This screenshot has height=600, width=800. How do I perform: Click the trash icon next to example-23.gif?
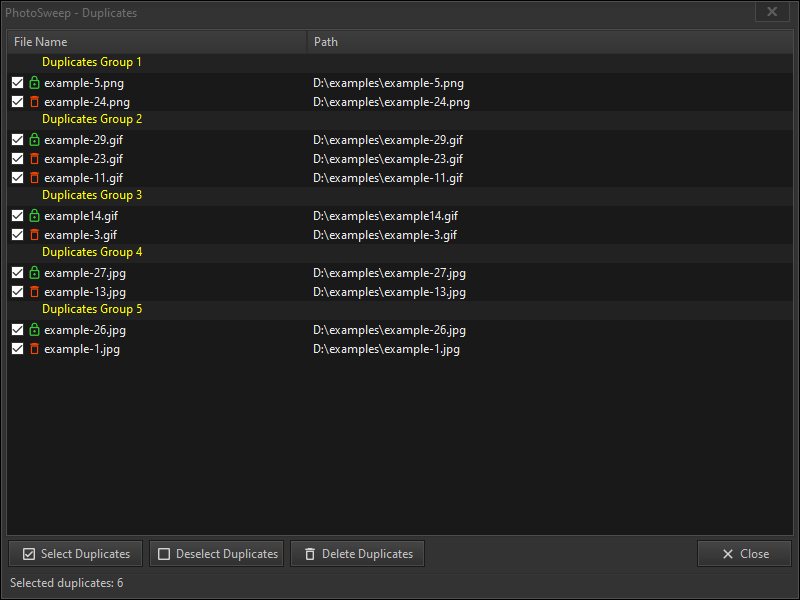click(x=36, y=159)
